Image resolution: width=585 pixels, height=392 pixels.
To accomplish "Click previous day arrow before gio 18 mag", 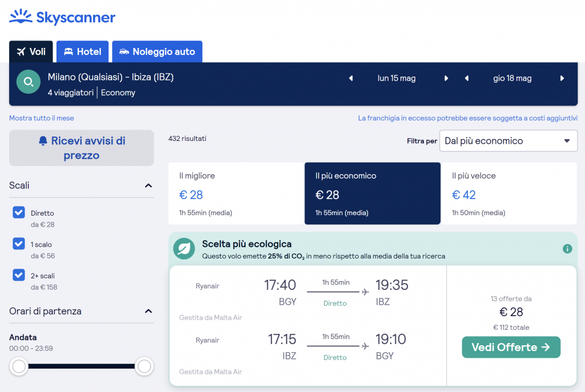I will pyautogui.click(x=467, y=79).
